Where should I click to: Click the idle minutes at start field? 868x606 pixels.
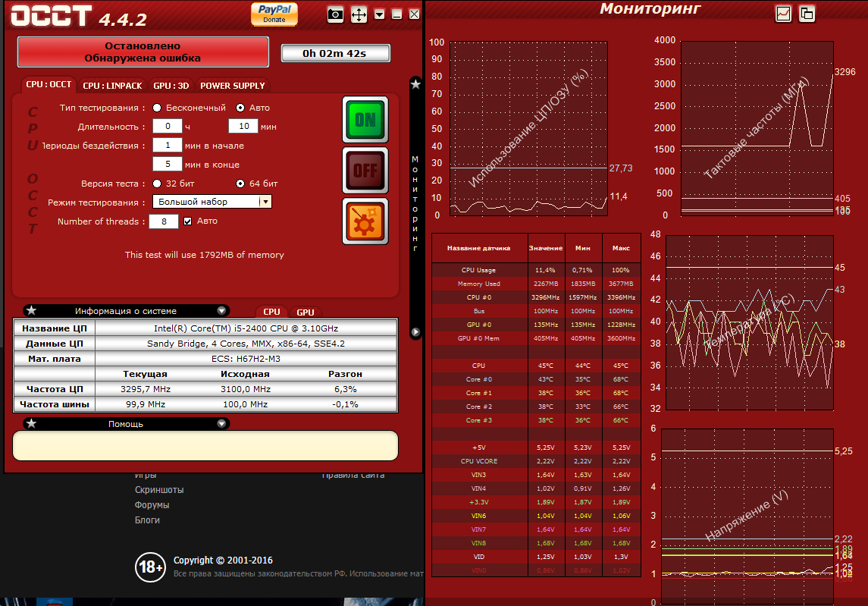[168, 145]
